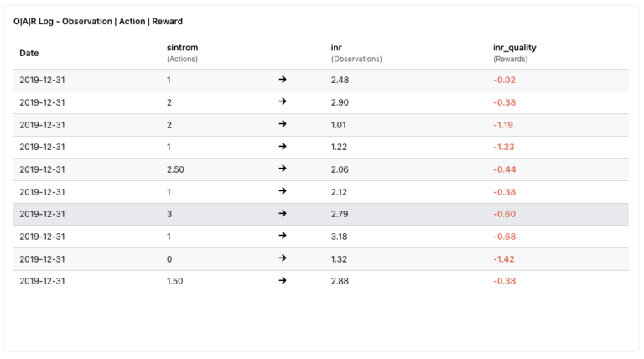
Task: Click the arrow before inr value 2.90
Action: pyautogui.click(x=283, y=101)
